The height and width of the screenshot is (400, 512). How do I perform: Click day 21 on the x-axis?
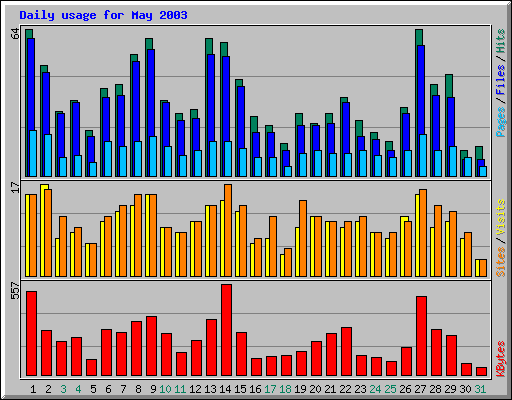(x=330, y=389)
